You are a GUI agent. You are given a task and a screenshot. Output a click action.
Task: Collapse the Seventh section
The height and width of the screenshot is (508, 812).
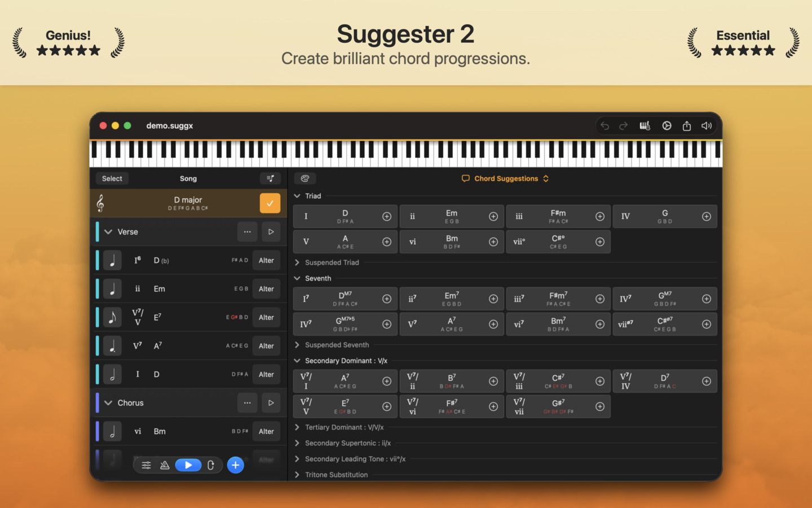[x=297, y=278]
